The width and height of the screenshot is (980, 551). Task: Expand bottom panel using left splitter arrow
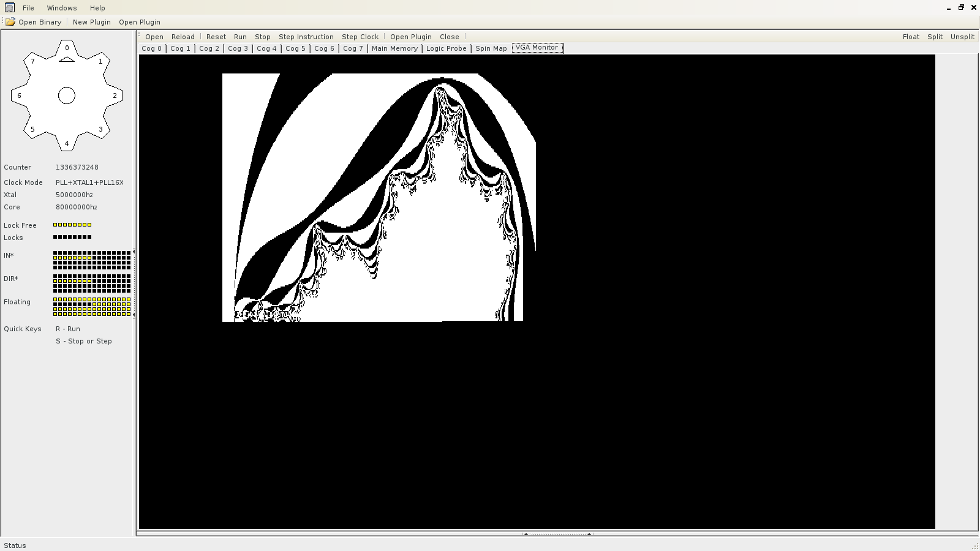[x=526, y=534]
